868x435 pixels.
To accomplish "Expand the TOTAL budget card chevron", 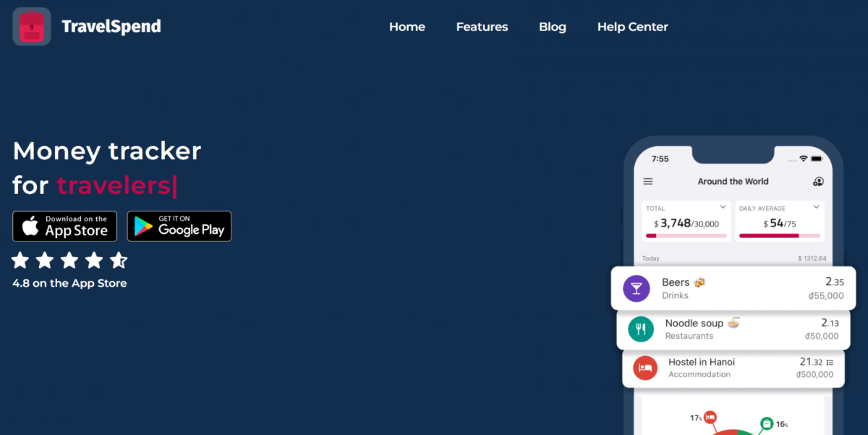I will pos(723,207).
